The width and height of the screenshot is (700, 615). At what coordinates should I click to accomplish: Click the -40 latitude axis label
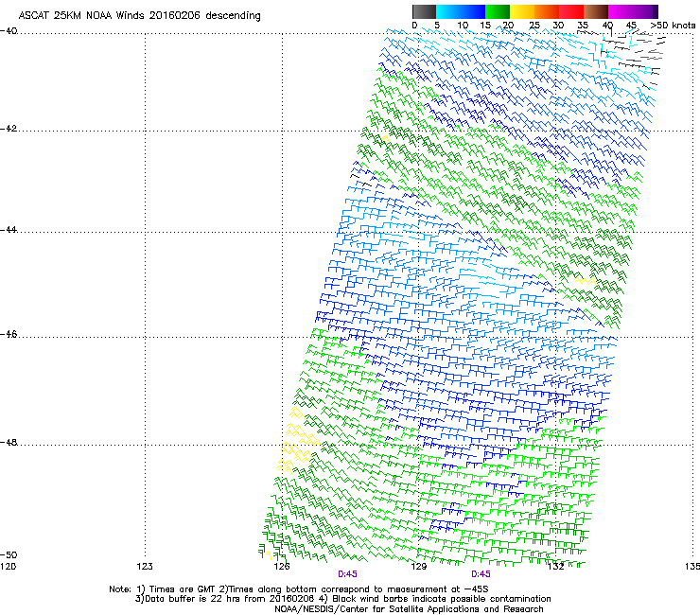click(9, 31)
